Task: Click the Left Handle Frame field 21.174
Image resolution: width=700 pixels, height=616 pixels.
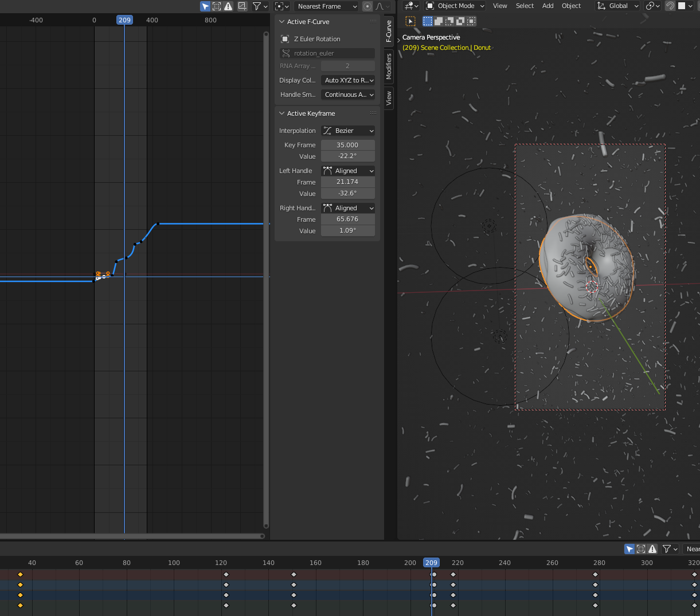Action: click(348, 182)
